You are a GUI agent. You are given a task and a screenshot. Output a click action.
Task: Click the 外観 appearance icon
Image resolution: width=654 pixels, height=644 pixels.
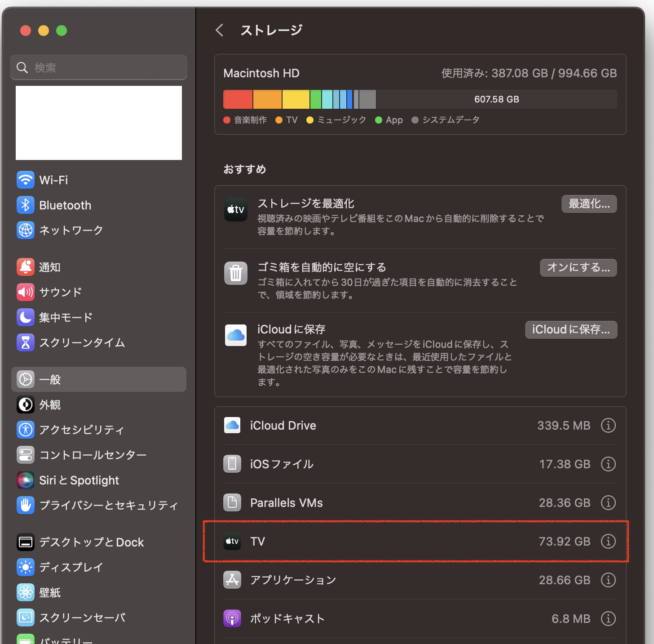26,404
